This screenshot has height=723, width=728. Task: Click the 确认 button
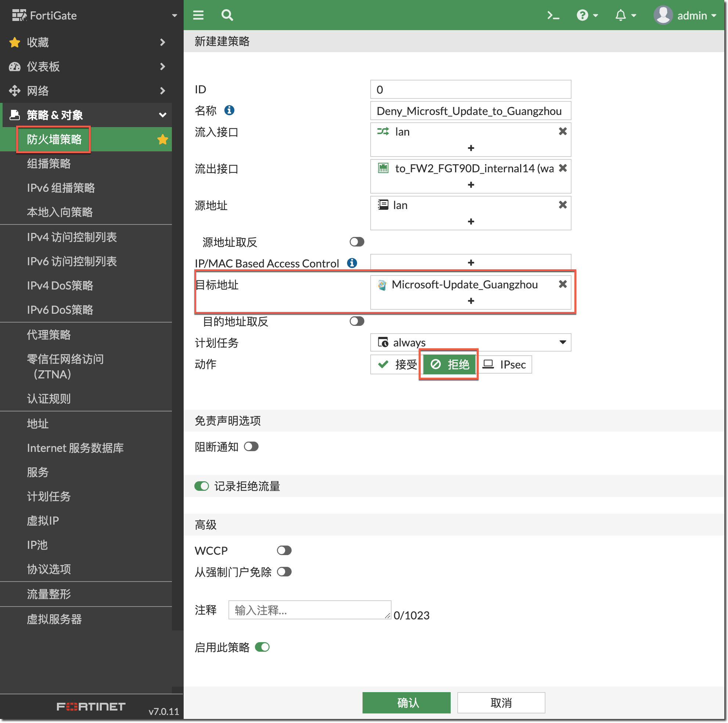[x=406, y=703]
